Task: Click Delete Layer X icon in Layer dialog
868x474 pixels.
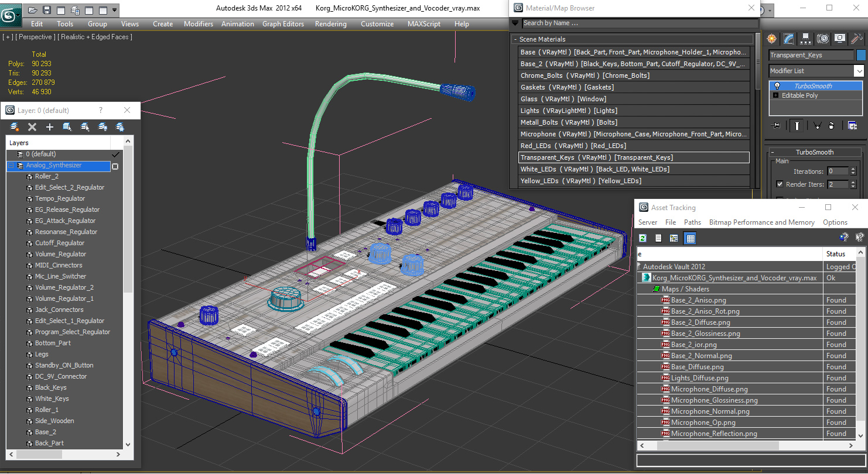Action: 32,126
